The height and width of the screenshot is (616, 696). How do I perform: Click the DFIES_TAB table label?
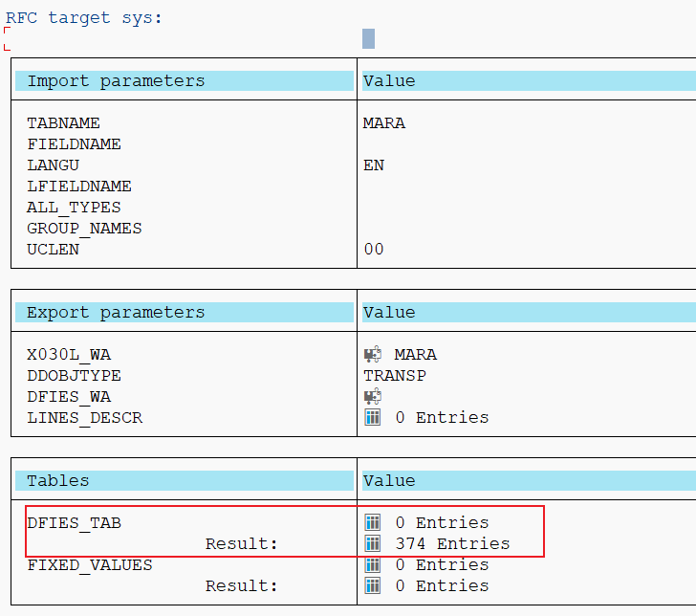(74, 522)
